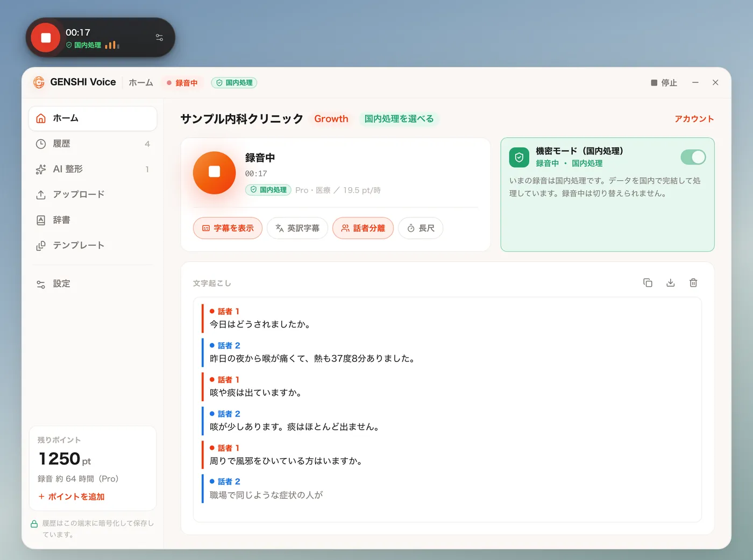
Task: Open the mini recorder settings sliders icon
Action: [x=159, y=38]
